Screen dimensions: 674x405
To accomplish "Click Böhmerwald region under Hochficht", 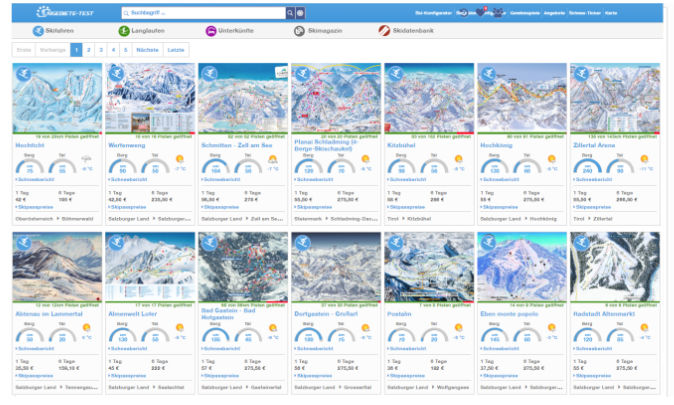I will tap(77, 219).
